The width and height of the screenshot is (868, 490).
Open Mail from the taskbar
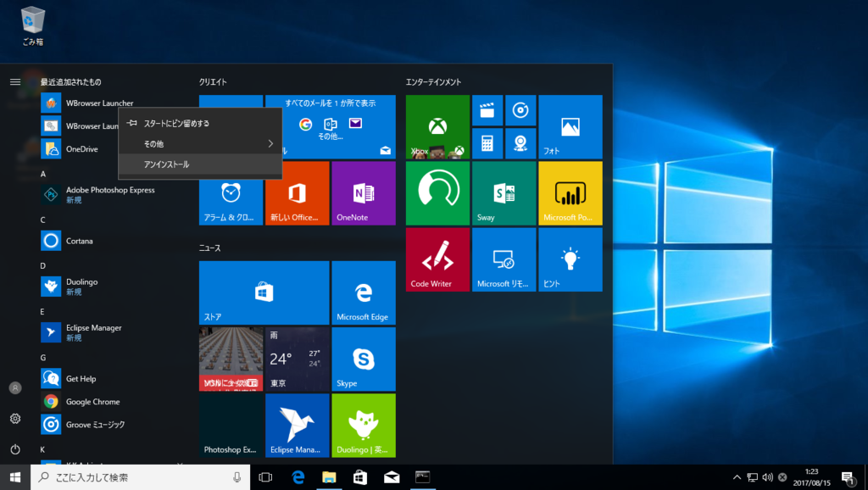click(392, 477)
